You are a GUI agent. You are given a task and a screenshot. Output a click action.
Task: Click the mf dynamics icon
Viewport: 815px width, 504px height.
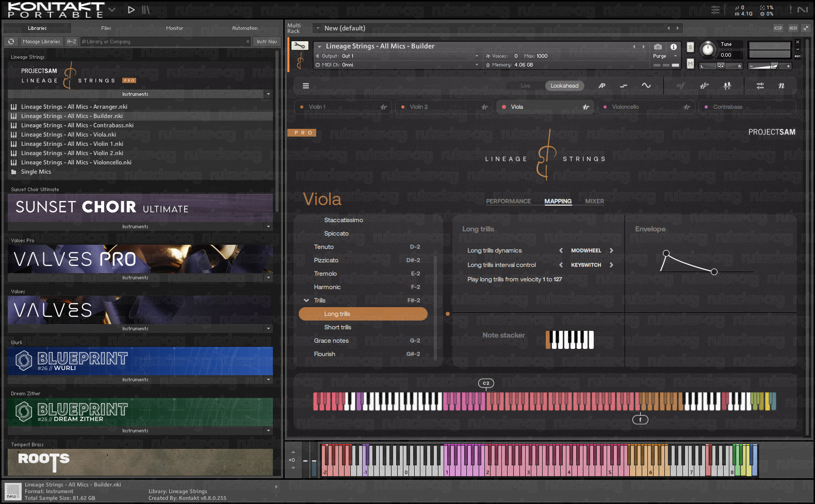[x=681, y=86]
